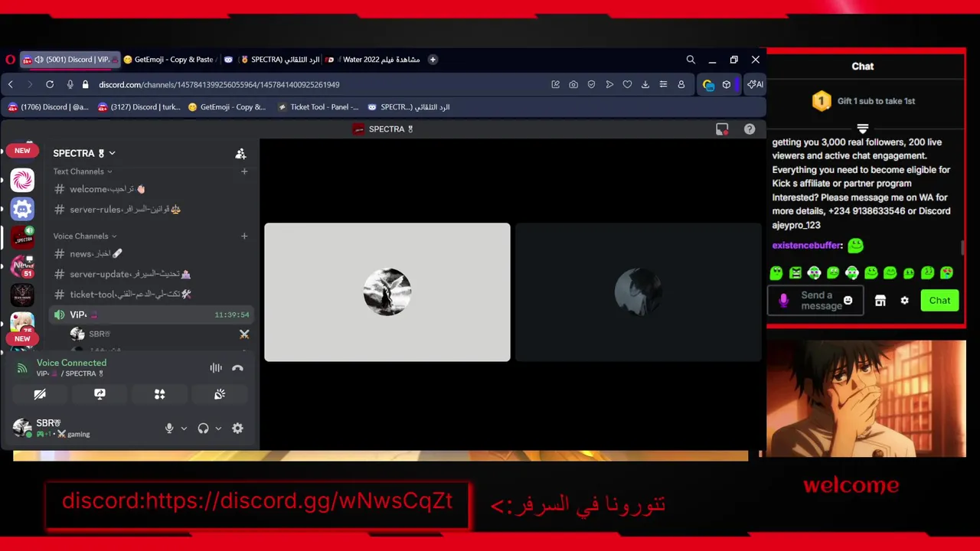Viewport: 980px width, 551px height.
Task: Switch to Water 2022 movie tab
Action: click(x=374, y=59)
